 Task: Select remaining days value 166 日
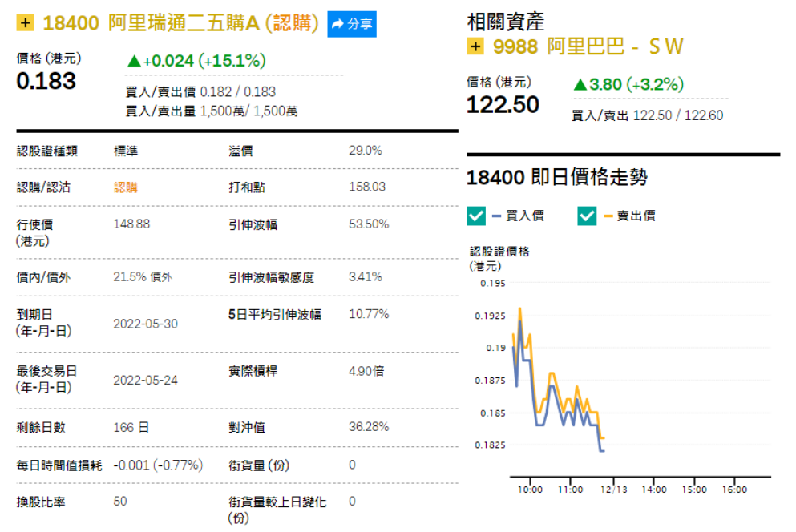coord(131,427)
